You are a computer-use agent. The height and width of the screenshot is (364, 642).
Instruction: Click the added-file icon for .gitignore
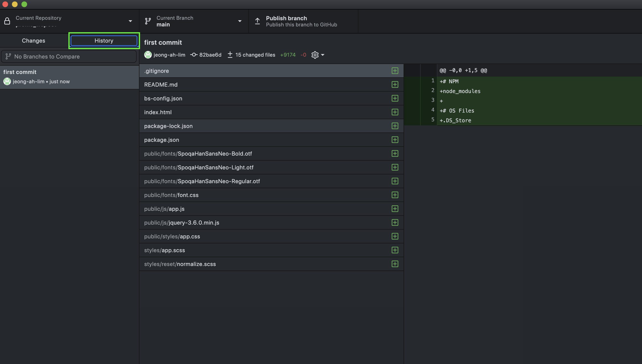point(395,71)
